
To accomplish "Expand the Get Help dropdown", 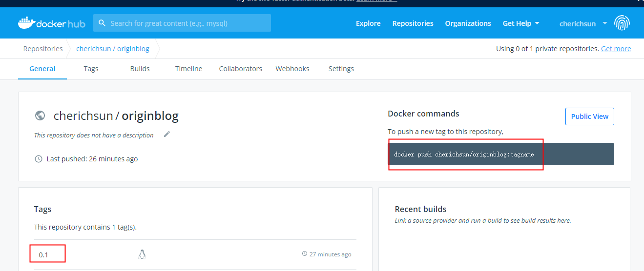I will 521,23.
